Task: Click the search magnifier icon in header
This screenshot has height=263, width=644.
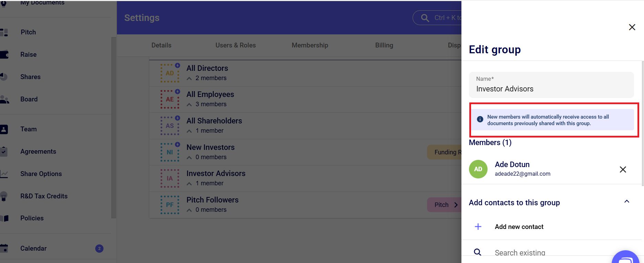Action: tap(425, 18)
